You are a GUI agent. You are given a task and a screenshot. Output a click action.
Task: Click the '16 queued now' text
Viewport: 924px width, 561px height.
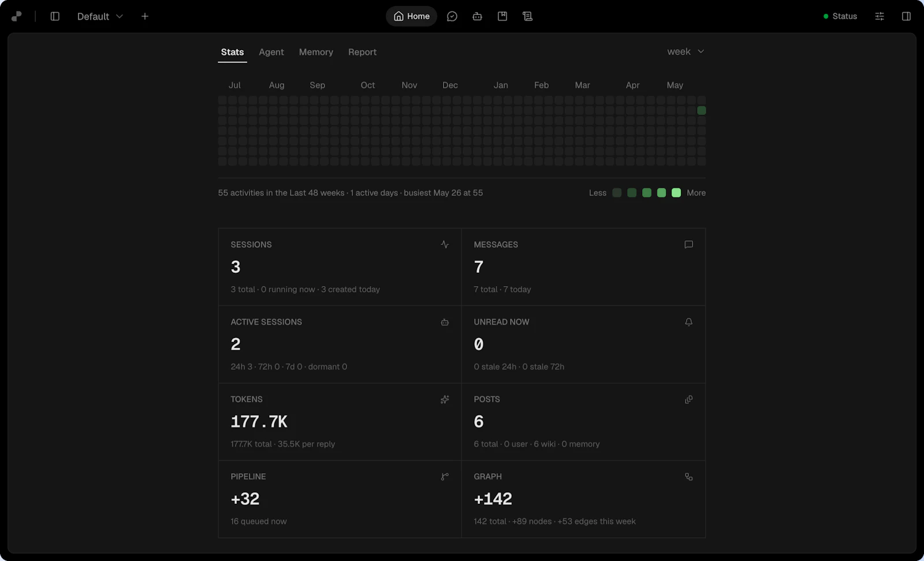pos(259,521)
